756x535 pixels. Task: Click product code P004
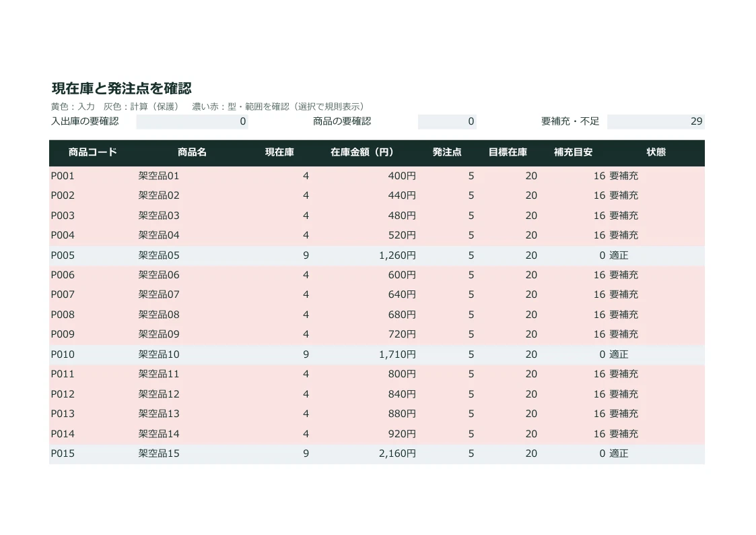[63, 235]
